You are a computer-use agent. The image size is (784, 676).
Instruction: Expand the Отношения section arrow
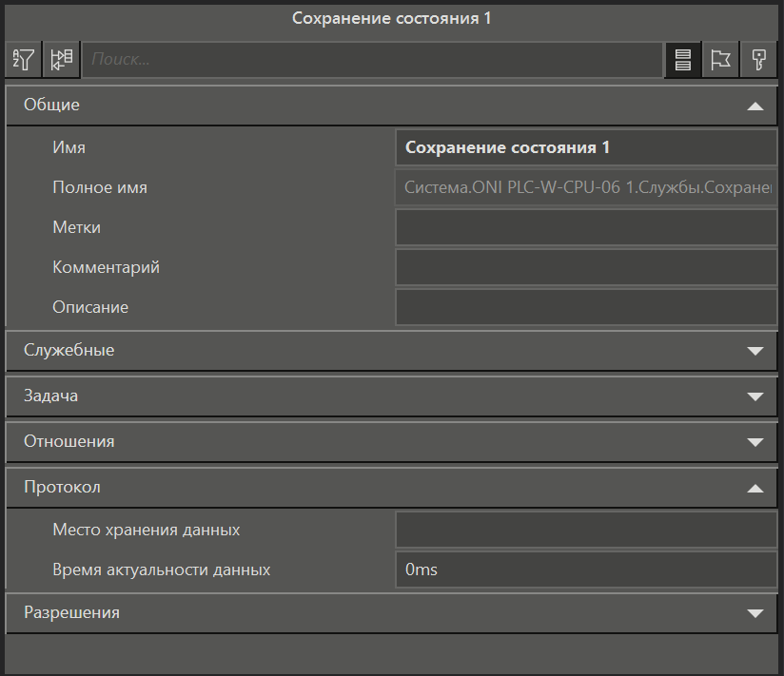755,442
